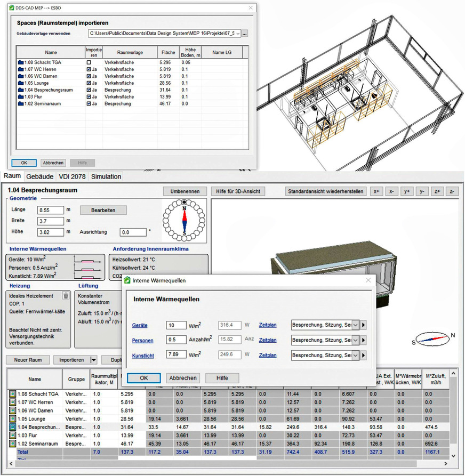The height and width of the screenshot is (476, 465).
Task: Open the Gebäudevorlage path dropdown
Action: coord(237,34)
